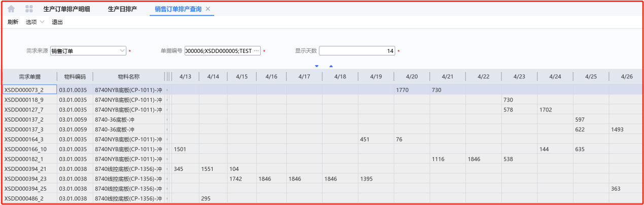
Task: Click the 451 cell under 4/19
Action: point(376,139)
